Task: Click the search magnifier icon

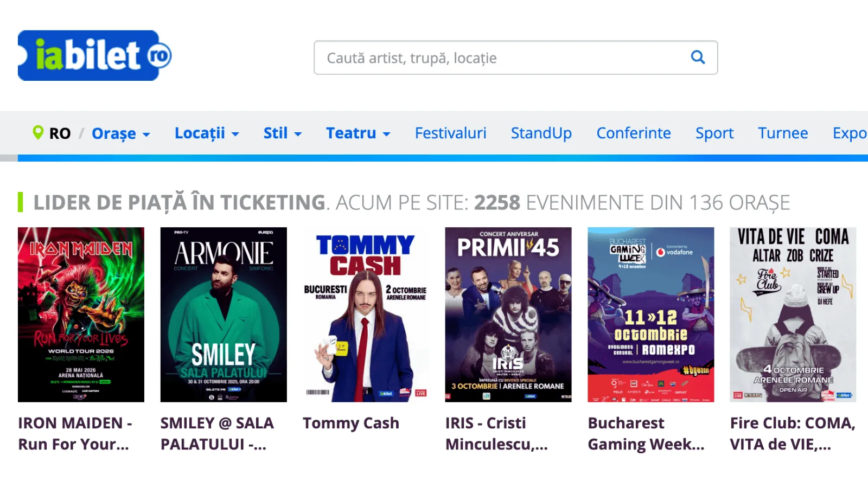Action: 698,57
